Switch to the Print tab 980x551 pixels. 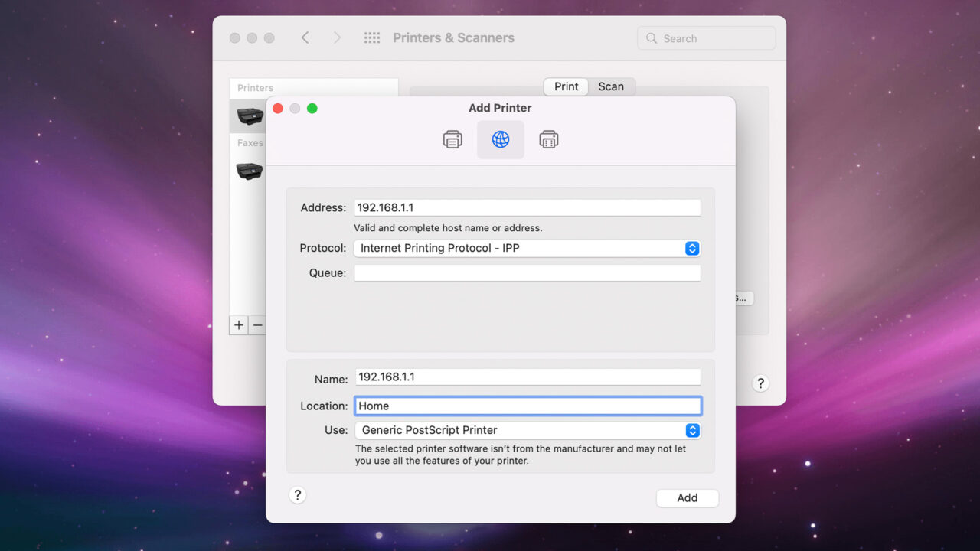(566, 86)
